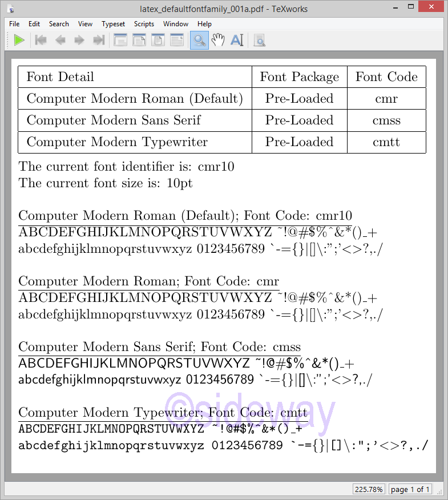This screenshot has width=448, height=500.
Task: Close the TeXworks window
Action: click(431, 7)
